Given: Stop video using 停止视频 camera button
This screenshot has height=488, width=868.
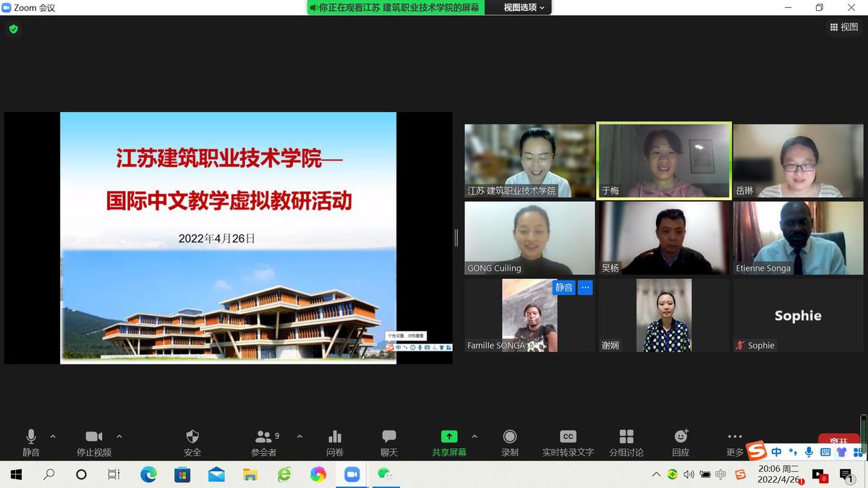Looking at the screenshot, I should point(94,442).
